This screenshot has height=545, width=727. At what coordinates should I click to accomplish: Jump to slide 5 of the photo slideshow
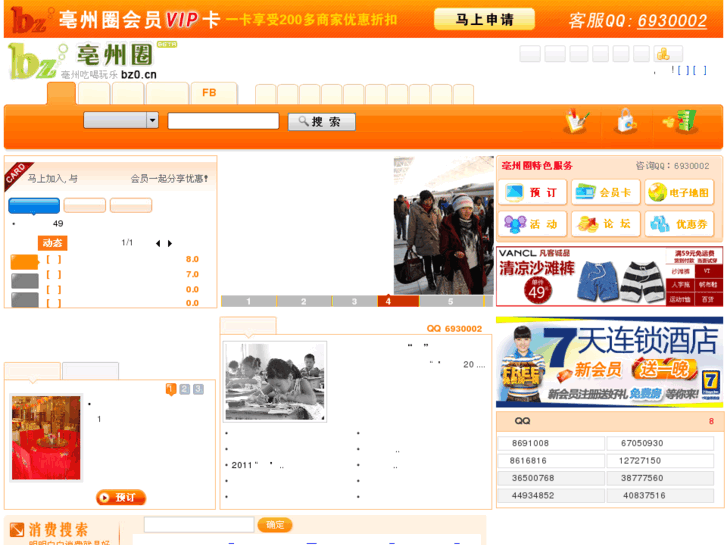pyautogui.click(x=451, y=301)
